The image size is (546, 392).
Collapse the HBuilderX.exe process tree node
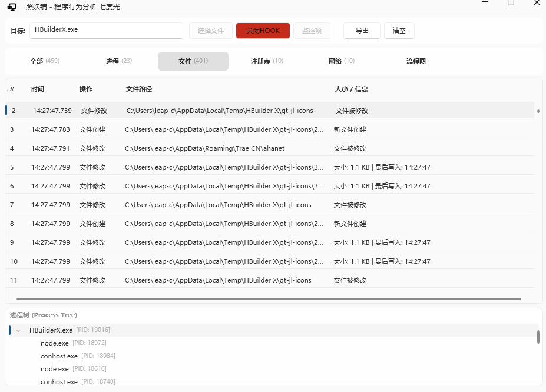pos(18,330)
